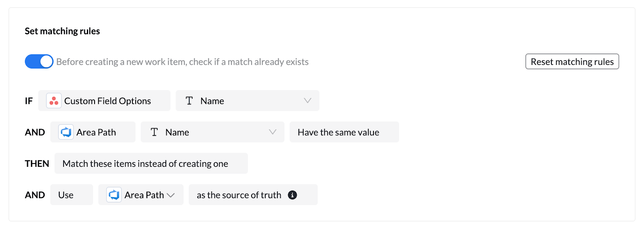Click the THEN rule label
Image resolution: width=644 pixels, height=226 pixels.
point(37,164)
